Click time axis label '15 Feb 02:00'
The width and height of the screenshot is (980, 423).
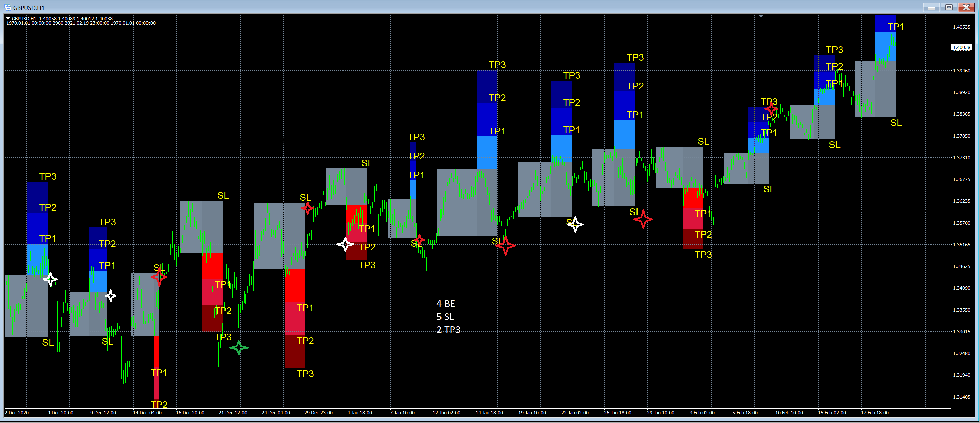(832, 412)
